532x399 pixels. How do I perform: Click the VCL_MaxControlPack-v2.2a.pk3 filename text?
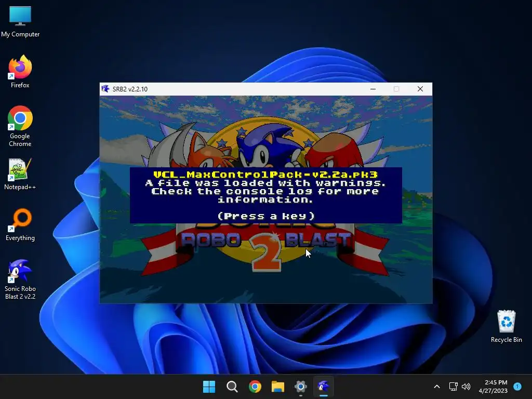(265, 175)
